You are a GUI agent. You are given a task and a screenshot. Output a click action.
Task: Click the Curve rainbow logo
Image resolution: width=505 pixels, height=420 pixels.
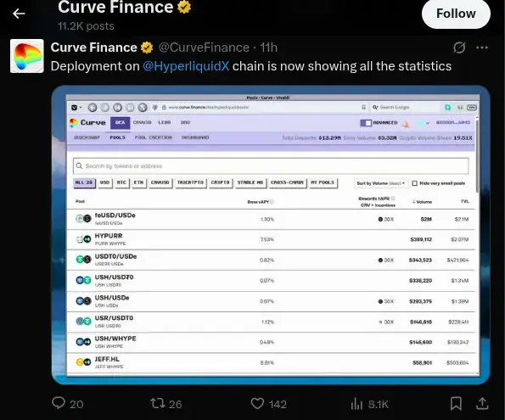pyautogui.click(x=74, y=123)
